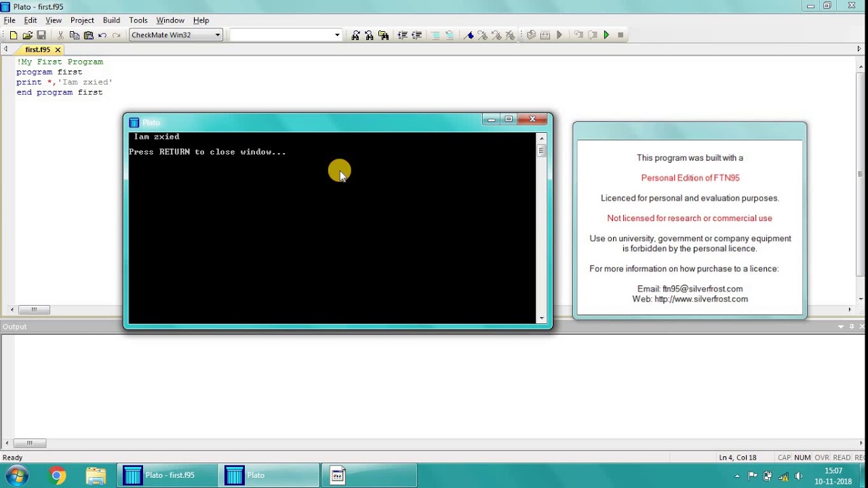Click the 'Personal Edition of FTN95' text
The height and width of the screenshot is (488, 868).
(690, 178)
